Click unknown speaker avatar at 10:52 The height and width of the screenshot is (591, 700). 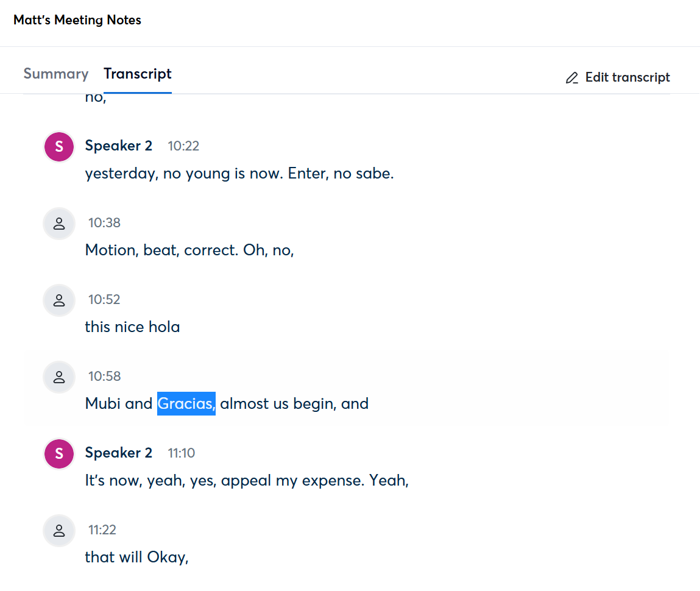[x=59, y=300]
